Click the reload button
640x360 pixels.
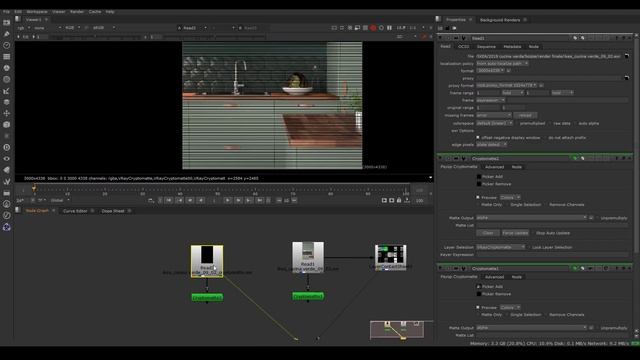[525, 115]
